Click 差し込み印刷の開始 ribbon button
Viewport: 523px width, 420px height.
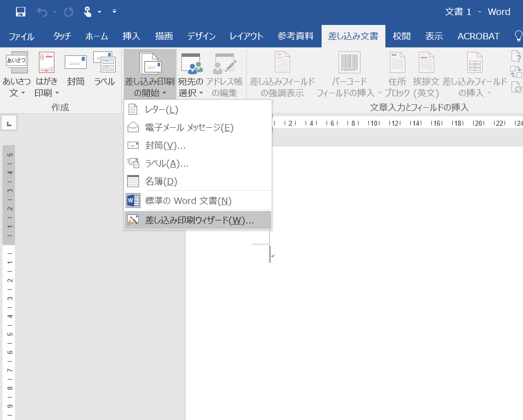click(150, 74)
